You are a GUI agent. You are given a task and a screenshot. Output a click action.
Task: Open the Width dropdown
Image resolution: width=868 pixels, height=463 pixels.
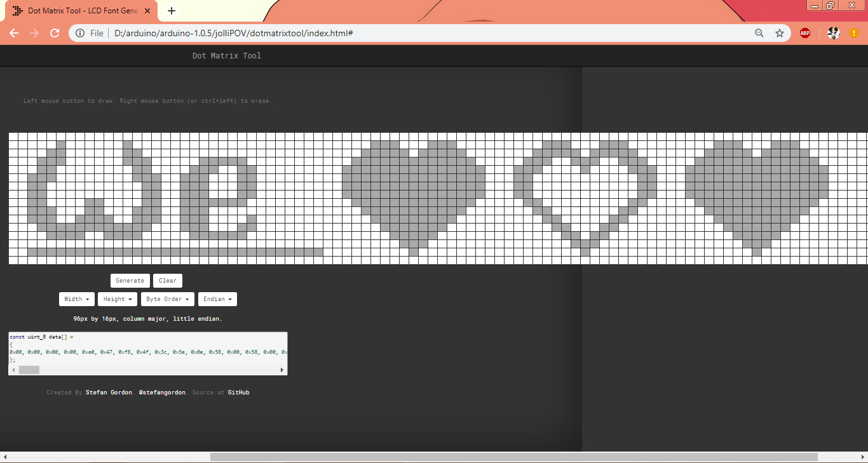click(76, 299)
